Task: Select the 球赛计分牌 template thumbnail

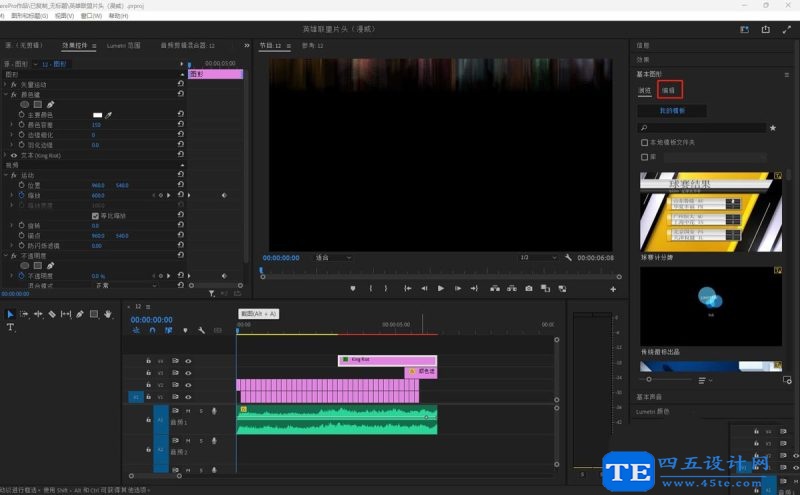Action: (x=709, y=211)
